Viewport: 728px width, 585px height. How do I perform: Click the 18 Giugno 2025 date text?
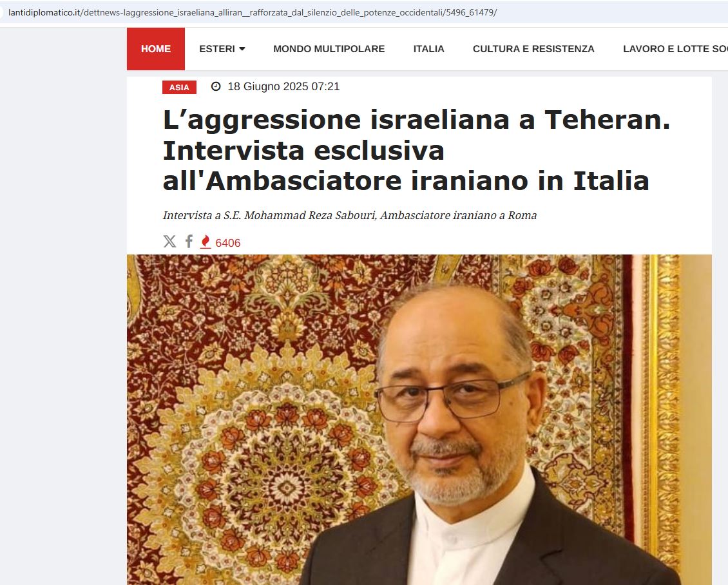(x=268, y=86)
